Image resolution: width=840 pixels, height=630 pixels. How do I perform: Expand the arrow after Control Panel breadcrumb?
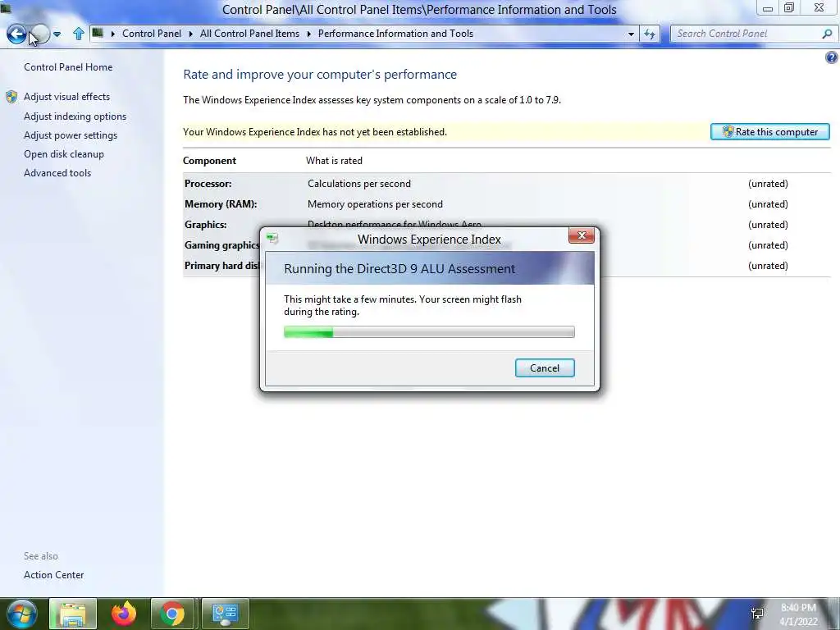point(190,34)
